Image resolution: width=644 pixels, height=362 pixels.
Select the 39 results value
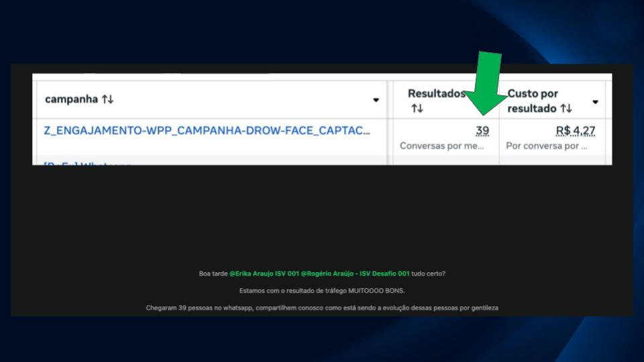(482, 131)
